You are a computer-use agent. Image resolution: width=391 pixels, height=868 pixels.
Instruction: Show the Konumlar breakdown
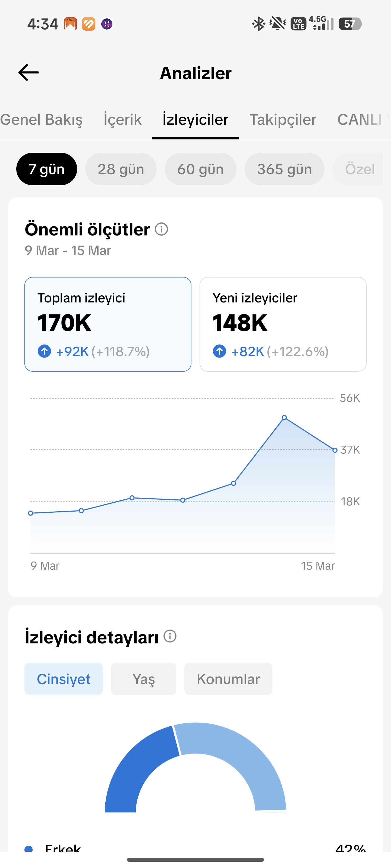point(228,679)
